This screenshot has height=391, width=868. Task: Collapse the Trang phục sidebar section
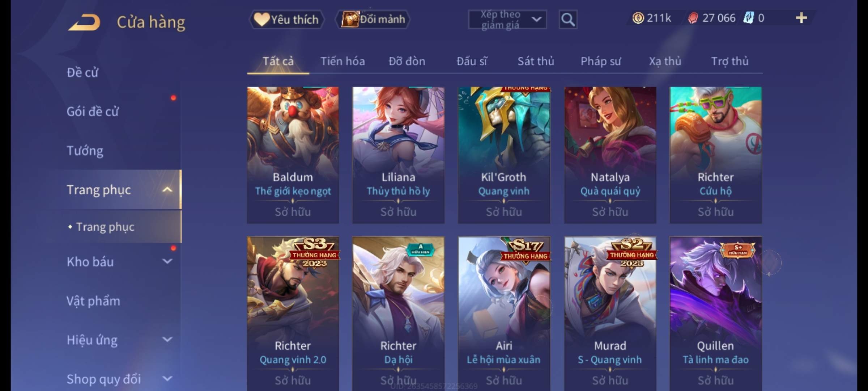click(167, 189)
